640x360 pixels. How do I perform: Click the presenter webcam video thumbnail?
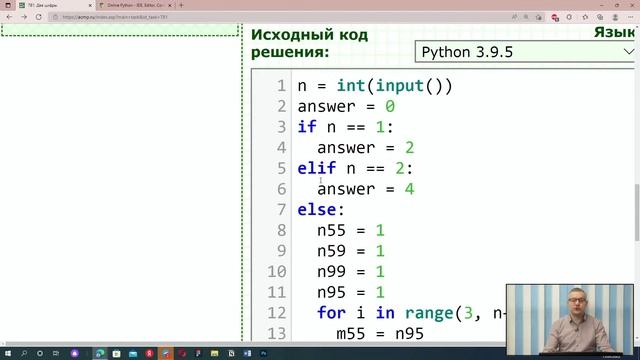pos(570,320)
